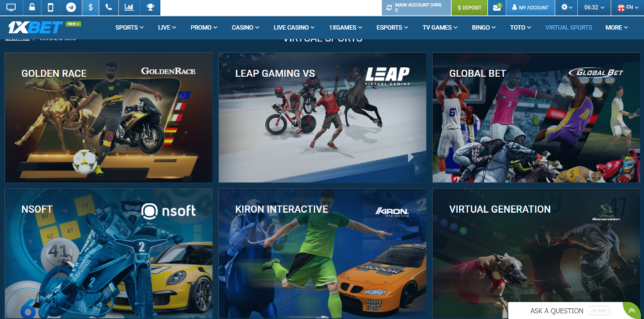Open settings gear dropdown
Screen dimensions: 644x319
pos(567,8)
